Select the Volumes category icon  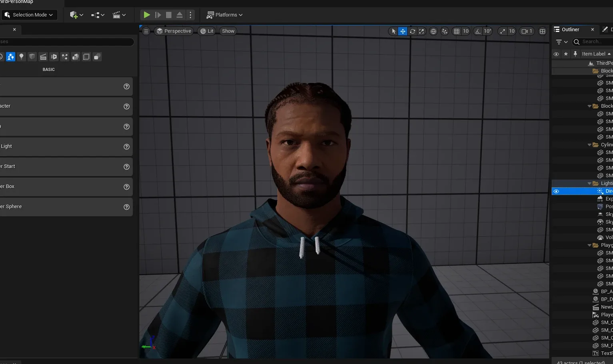(x=86, y=57)
